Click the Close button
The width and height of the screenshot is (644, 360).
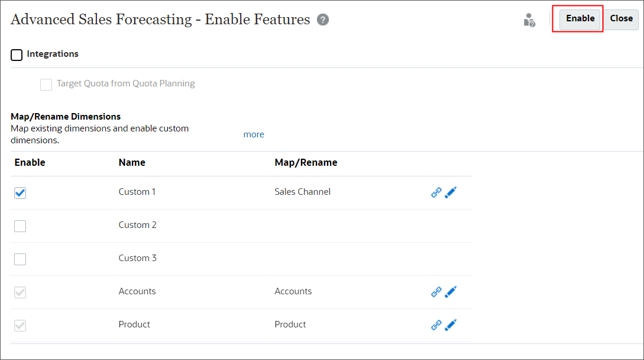pos(621,19)
